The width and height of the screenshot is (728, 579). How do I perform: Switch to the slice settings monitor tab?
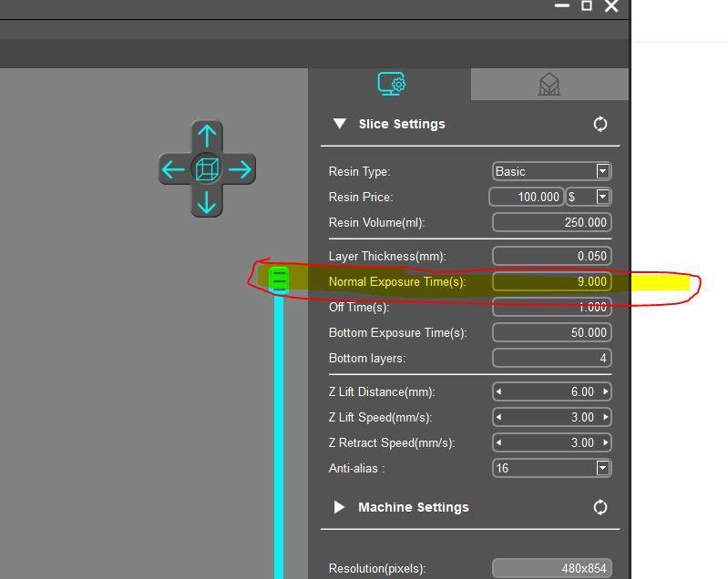392,84
